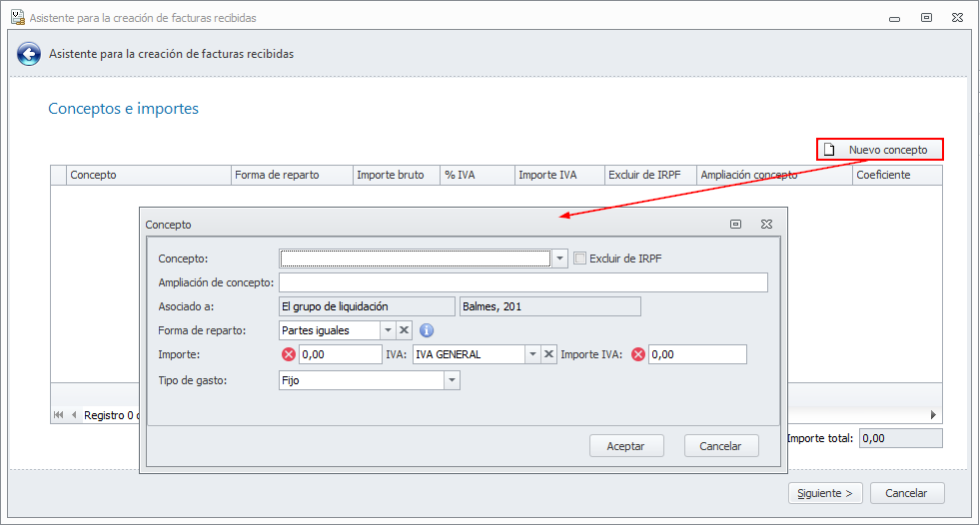
Task: Click the grid's right scroll arrow
Action: click(933, 415)
